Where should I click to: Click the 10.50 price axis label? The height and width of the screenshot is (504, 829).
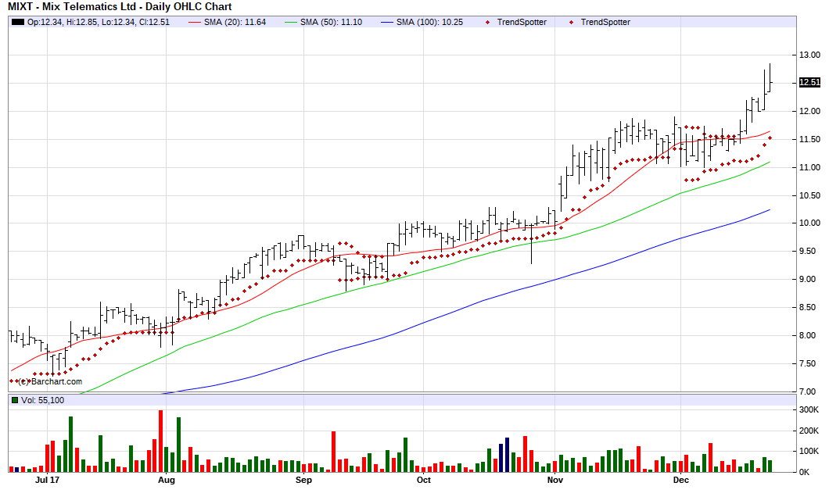(x=809, y=195)
